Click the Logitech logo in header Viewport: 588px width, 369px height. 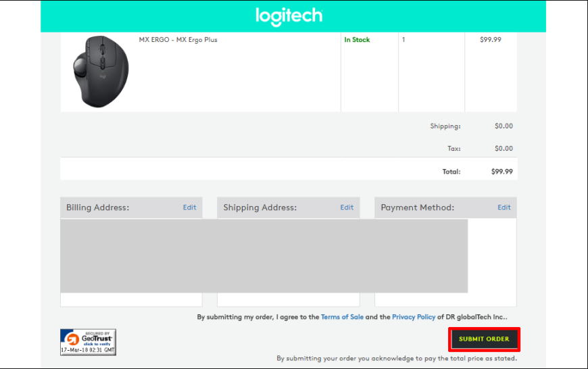click(289, 16)
